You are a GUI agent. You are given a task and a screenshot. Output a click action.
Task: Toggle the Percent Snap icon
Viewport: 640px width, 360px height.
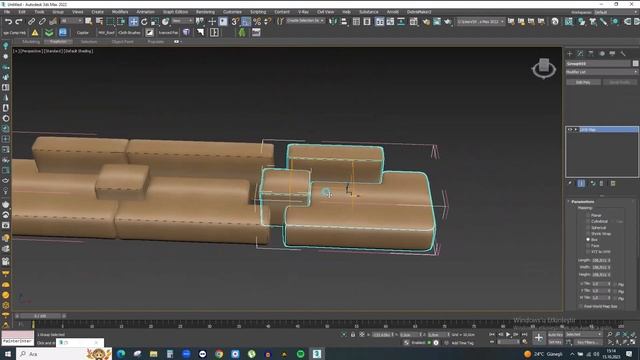click(x=257, y=21)
